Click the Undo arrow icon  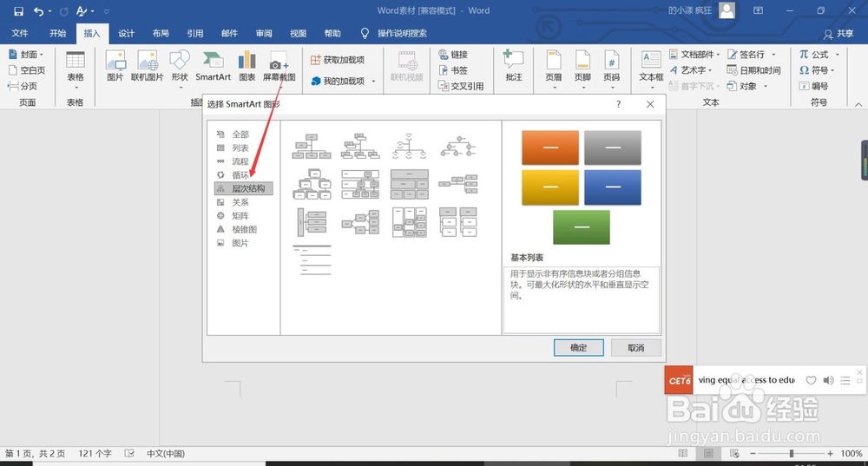[39, 11]
